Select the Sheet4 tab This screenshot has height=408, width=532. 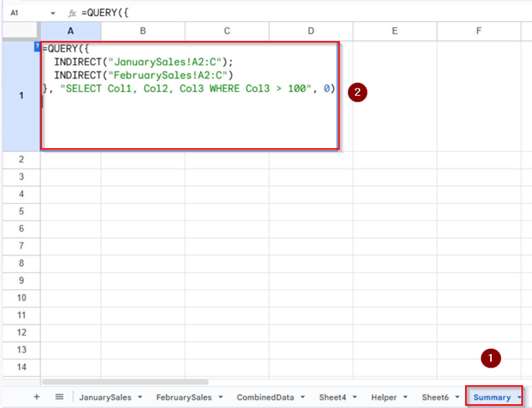click(332, 397)
